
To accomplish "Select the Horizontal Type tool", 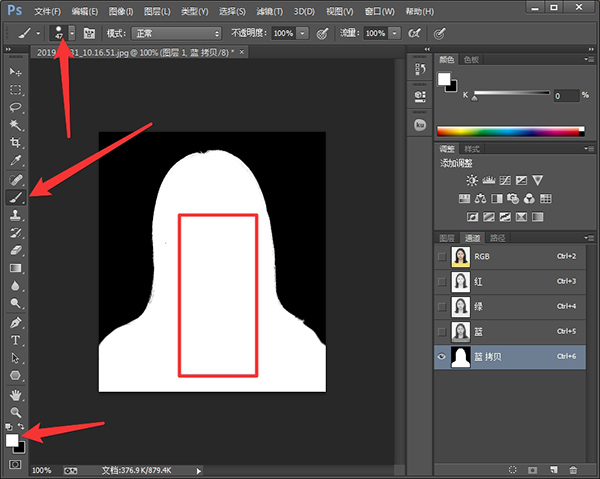I will [x=16, y=340].
